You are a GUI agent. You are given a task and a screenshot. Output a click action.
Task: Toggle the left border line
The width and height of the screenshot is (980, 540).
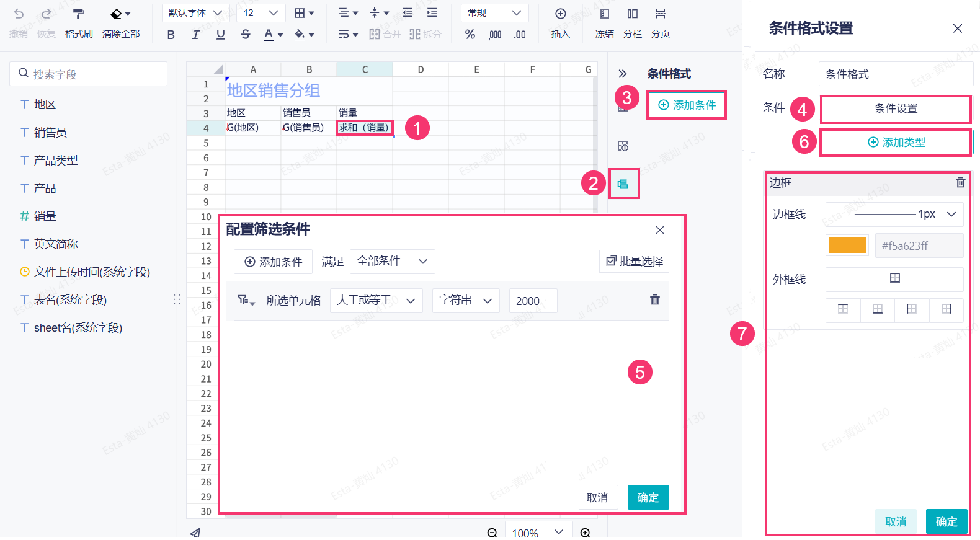coord(912,309)
